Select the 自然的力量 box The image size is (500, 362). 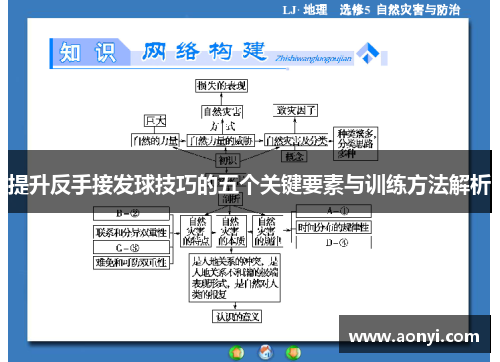[x=155, y=140]
